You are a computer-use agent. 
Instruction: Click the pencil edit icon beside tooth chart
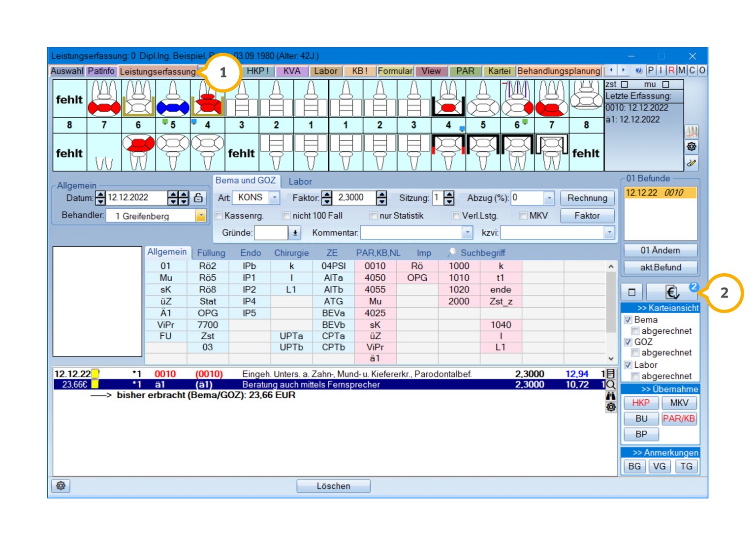tap(692, 163)
